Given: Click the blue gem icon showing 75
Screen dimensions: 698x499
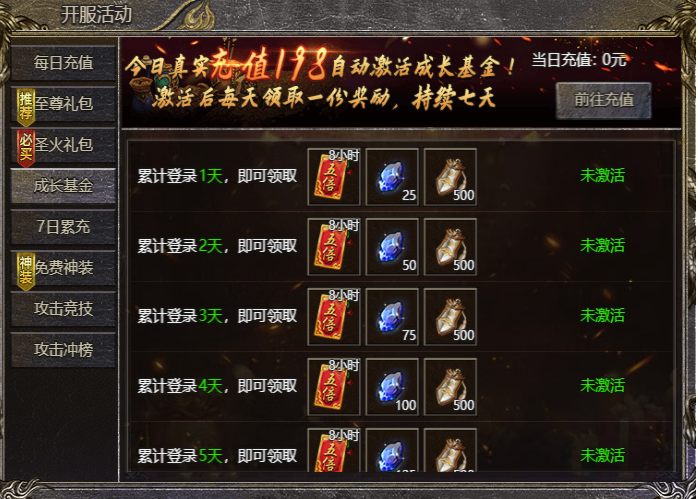Looking at the screenshot, I should 392,316.
